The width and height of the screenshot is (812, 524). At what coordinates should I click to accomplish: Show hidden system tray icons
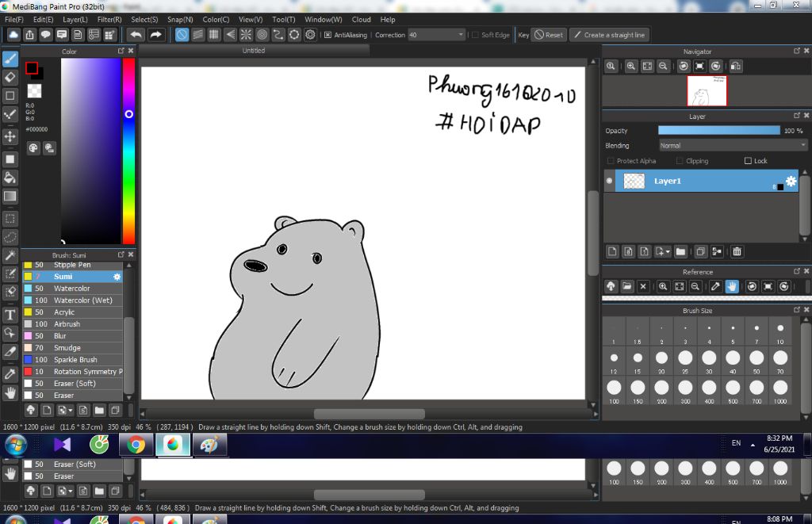click(753, 445)
